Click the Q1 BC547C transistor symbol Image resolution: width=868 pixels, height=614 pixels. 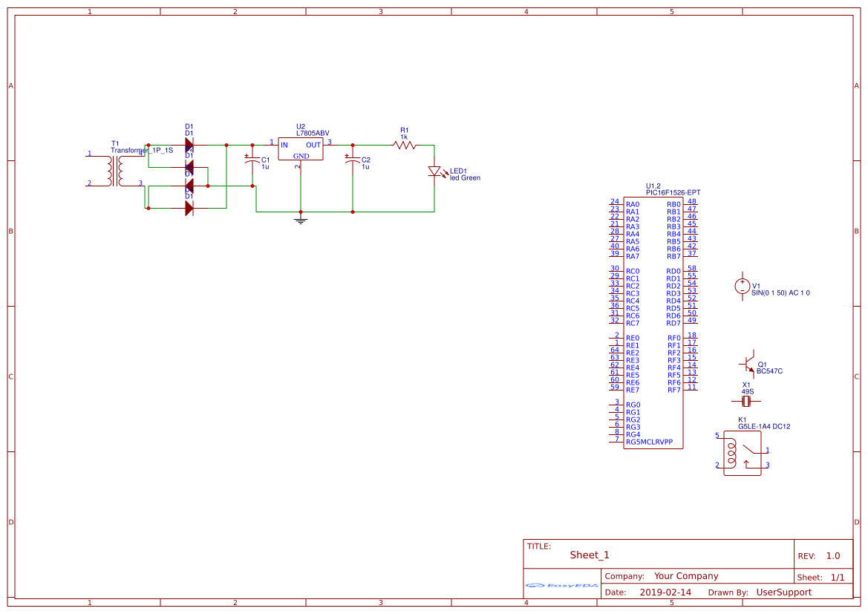748,363
